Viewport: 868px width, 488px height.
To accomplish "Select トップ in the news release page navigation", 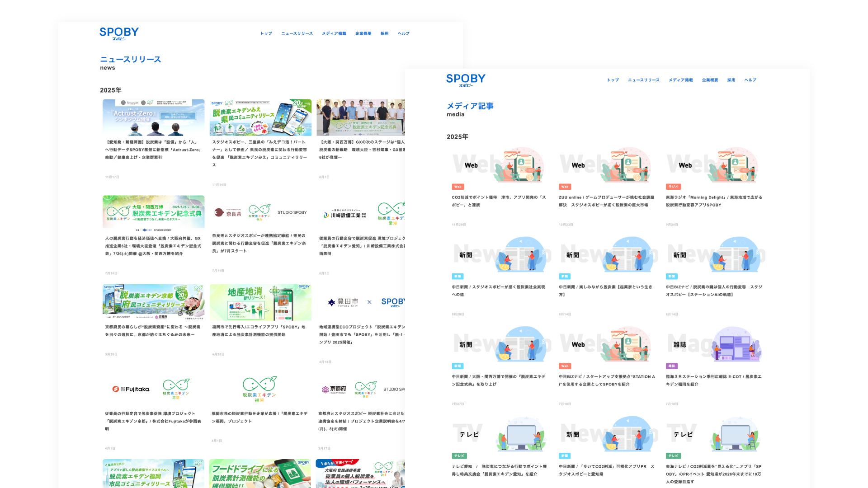I will [266, 33].
